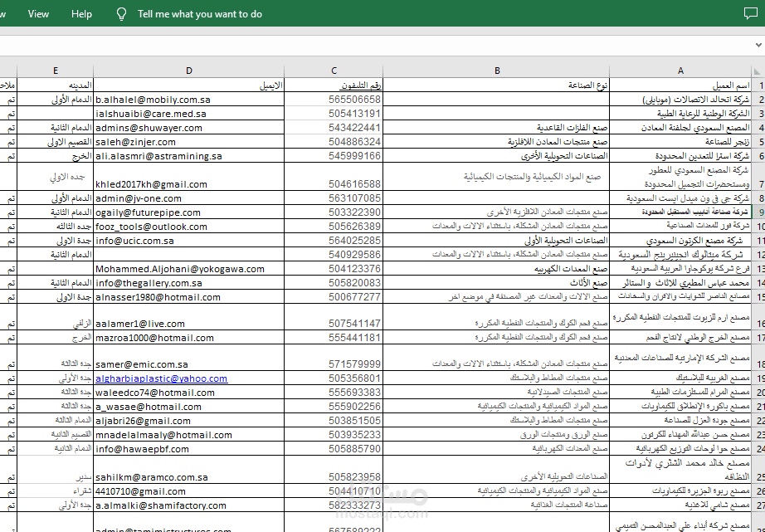The height and width of the screenshot is (532, 765).
Task: Click cell with sahilkm@aramco.com.sa
Action: (x=189, y=470)
